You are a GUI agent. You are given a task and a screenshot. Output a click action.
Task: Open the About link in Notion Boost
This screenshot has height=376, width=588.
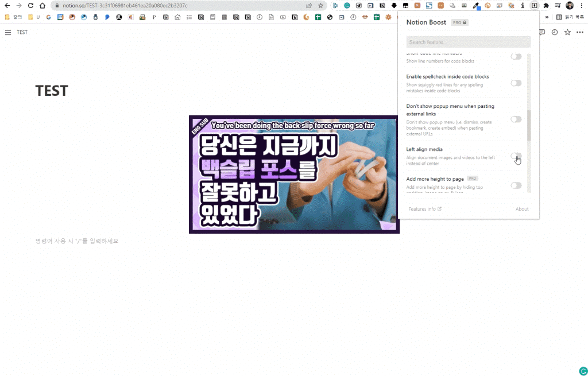pos(521,209)
